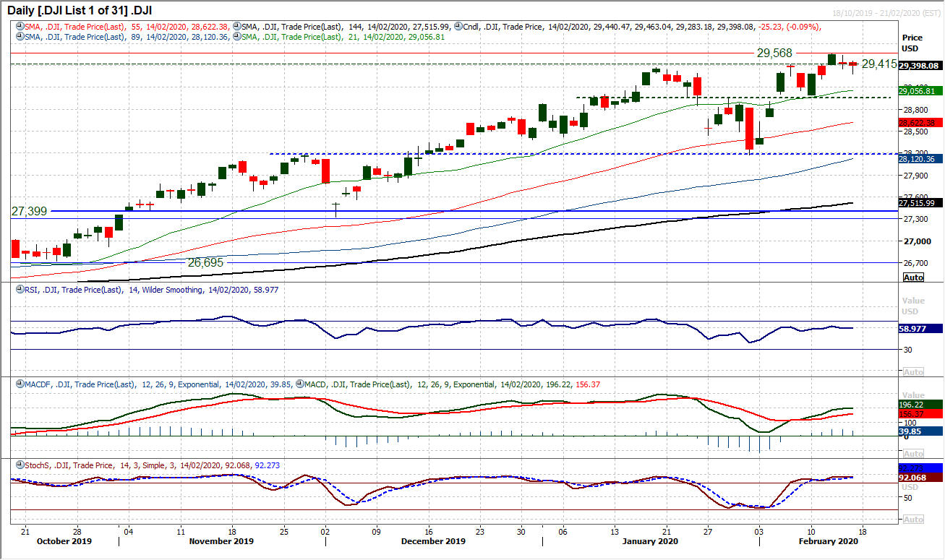Select the green SMA 21 legend text
This screenshot has height=560, width=945.
tap(345, 36)
